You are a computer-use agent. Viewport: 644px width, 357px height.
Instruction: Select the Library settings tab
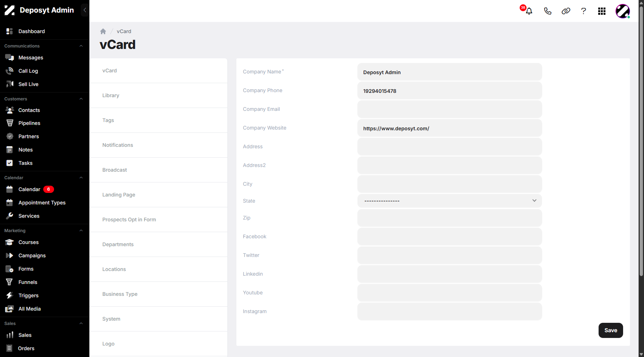tap(159, 95)
